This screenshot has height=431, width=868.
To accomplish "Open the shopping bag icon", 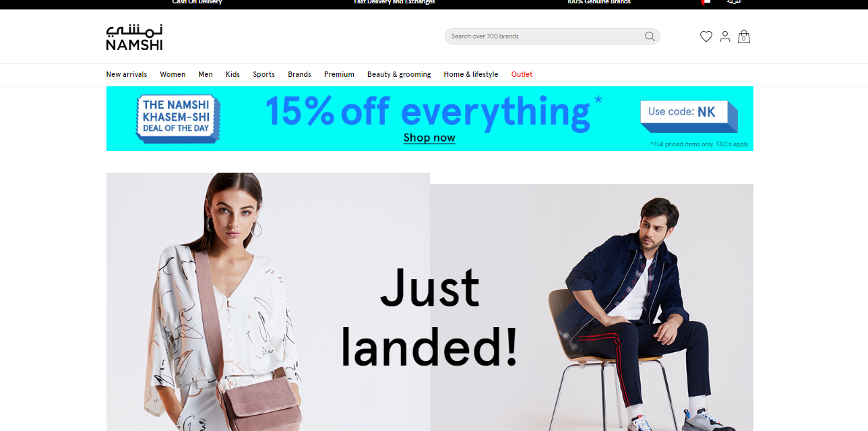I will [744, 36].
